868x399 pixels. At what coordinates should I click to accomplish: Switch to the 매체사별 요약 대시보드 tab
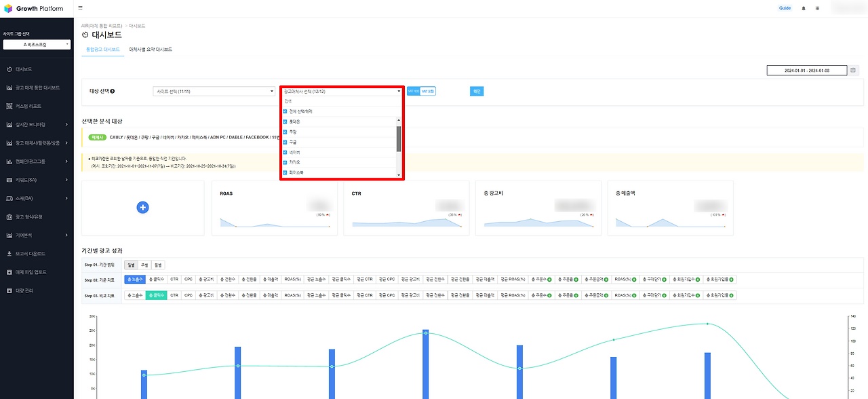point(151,50)
